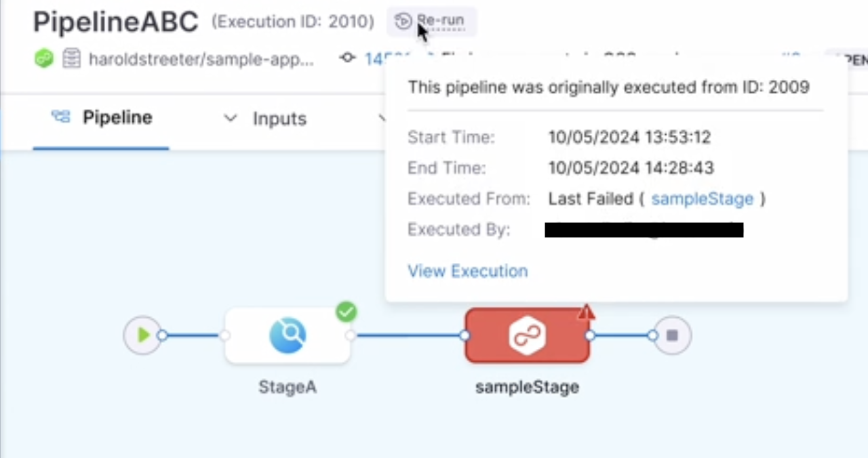This screenshot has width=868, height=458.
Task: Click the pipeline end stop node
Action: point(672,335)
